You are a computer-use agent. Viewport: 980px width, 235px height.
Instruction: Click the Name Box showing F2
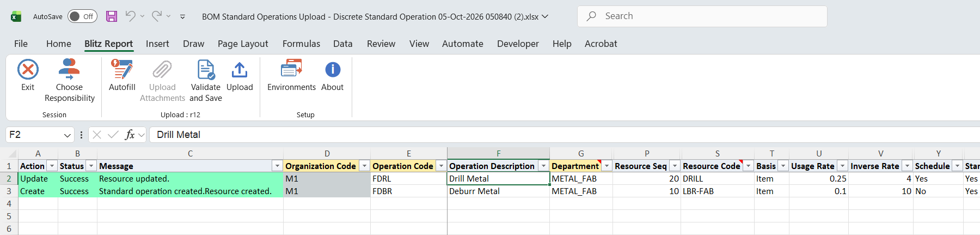click(x=34, y=135)
